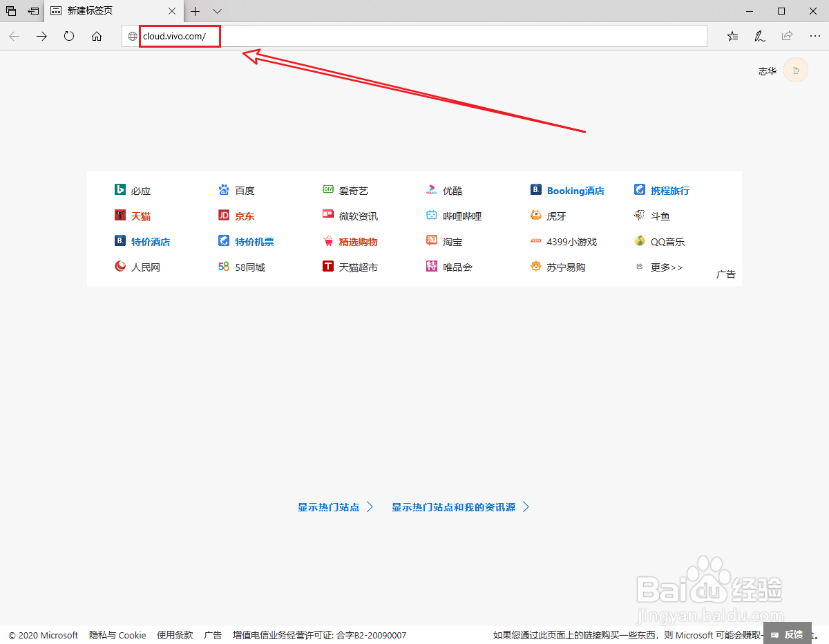This screenshot has height=644, width=829.
Task: Click the QQ音乐 icon
Action: pos(639,241)
